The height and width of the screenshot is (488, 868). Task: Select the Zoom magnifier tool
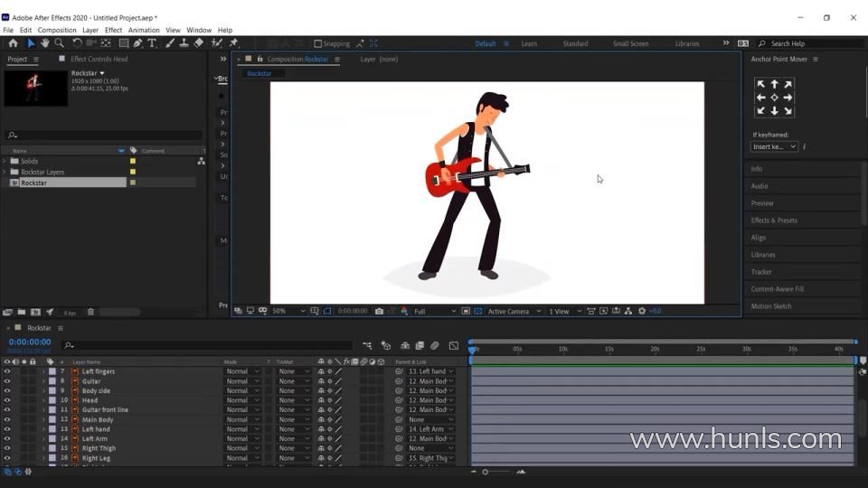coord(59,42)
